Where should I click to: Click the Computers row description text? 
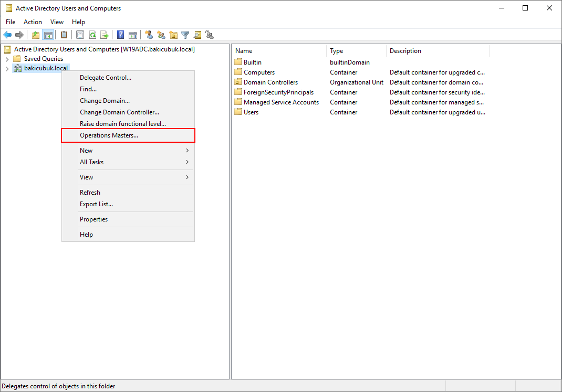[438, 72]
